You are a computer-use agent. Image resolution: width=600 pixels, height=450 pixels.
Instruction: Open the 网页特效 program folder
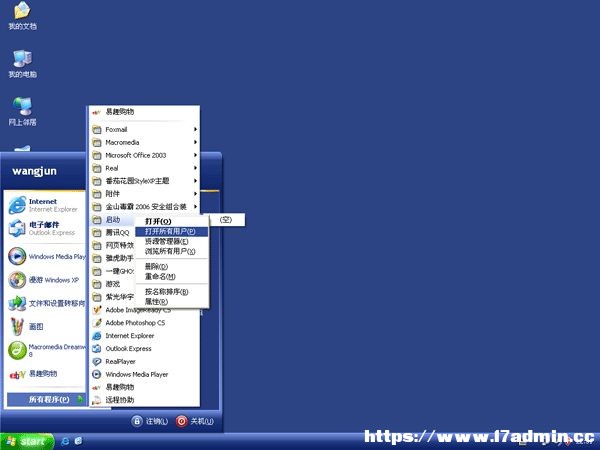click(112, 245)
